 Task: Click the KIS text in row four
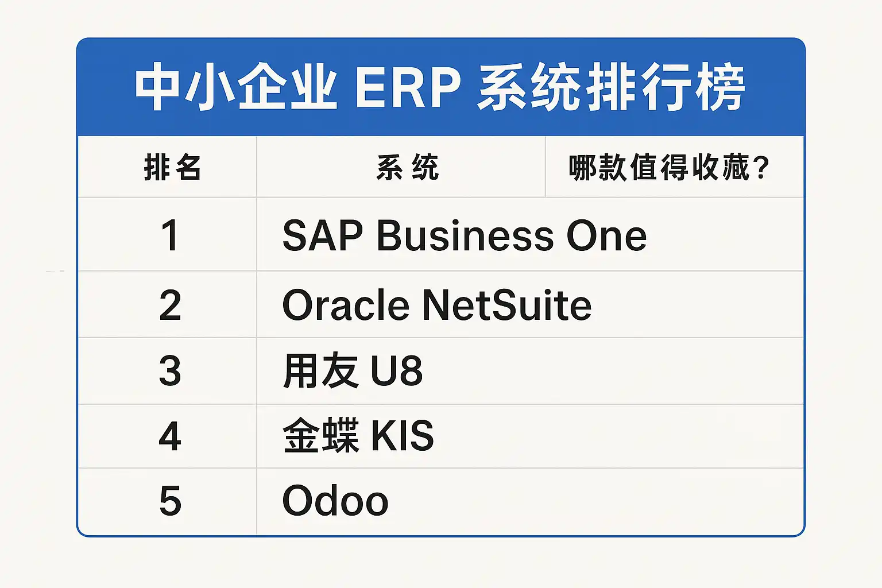[402, 436]
